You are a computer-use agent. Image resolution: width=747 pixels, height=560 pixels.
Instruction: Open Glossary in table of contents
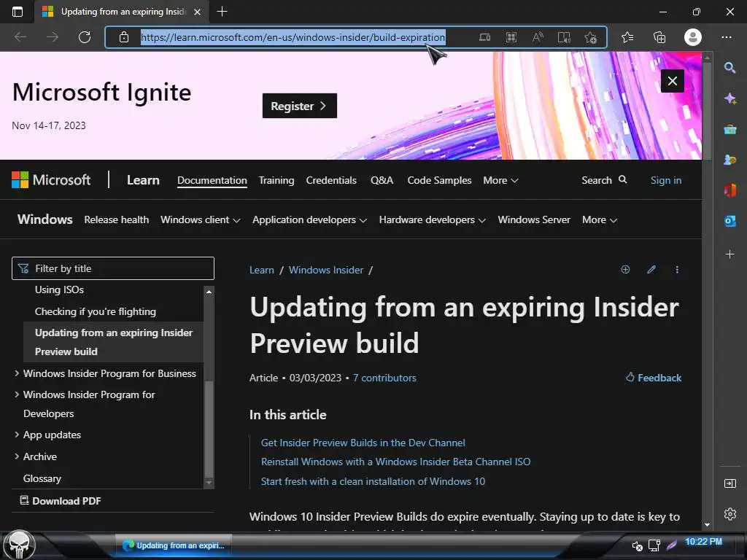42,478
